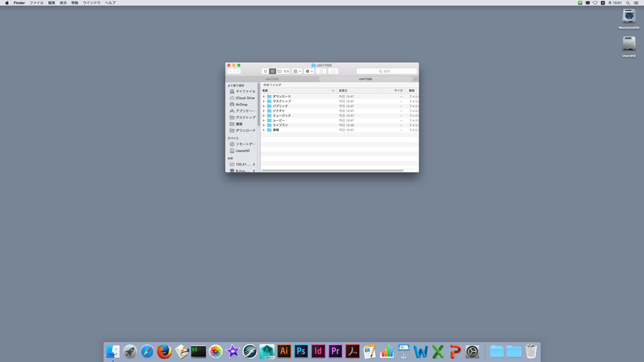Image resolution: width=644 pixels, height=362 pixels.
Task: Sort by the サイズ column header
Action: coord(394,90)
